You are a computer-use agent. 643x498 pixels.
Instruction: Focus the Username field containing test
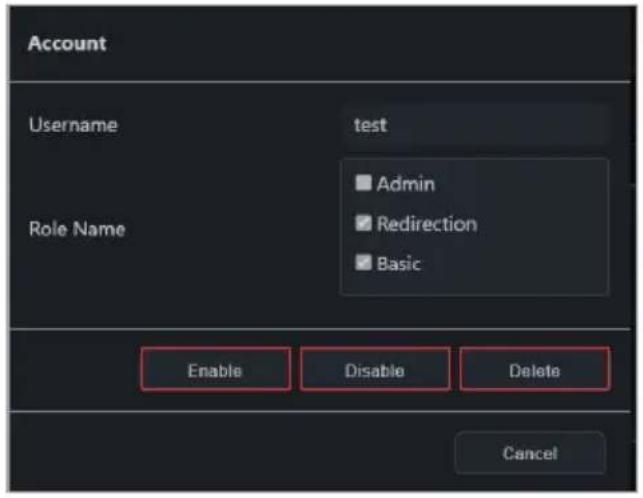(x=475, y=125)
